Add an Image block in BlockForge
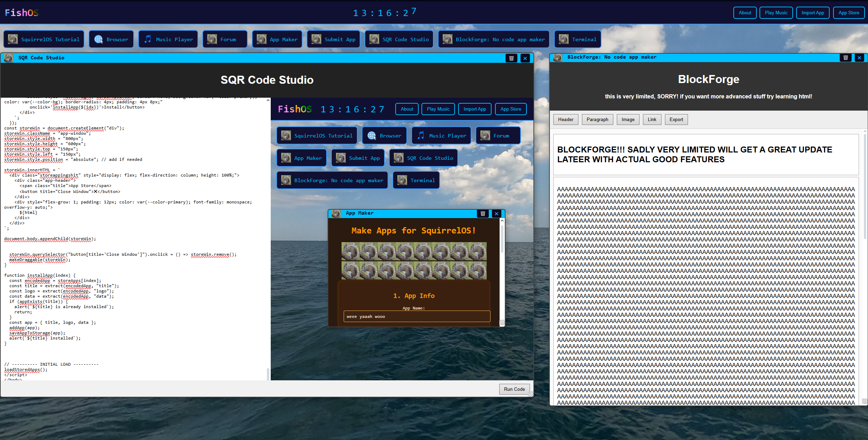Image resolution: width=868 pixels, height=440 pixels. [x=628, y=119]
